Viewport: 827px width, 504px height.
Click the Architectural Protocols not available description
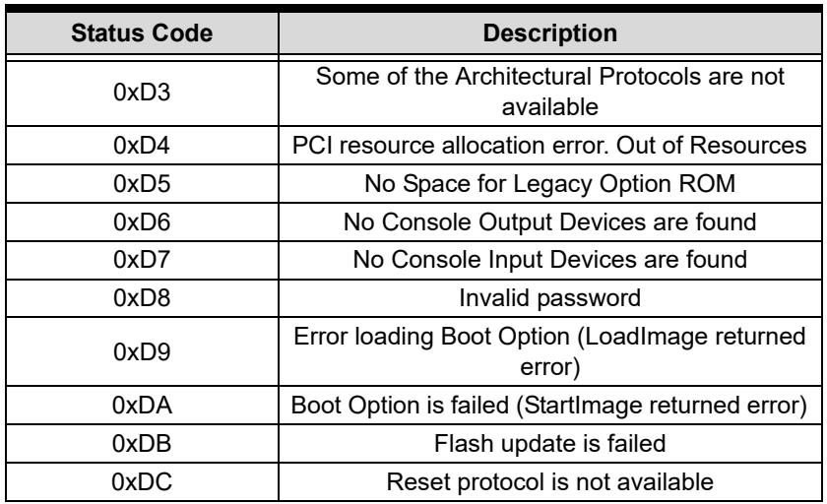point(550,92)
